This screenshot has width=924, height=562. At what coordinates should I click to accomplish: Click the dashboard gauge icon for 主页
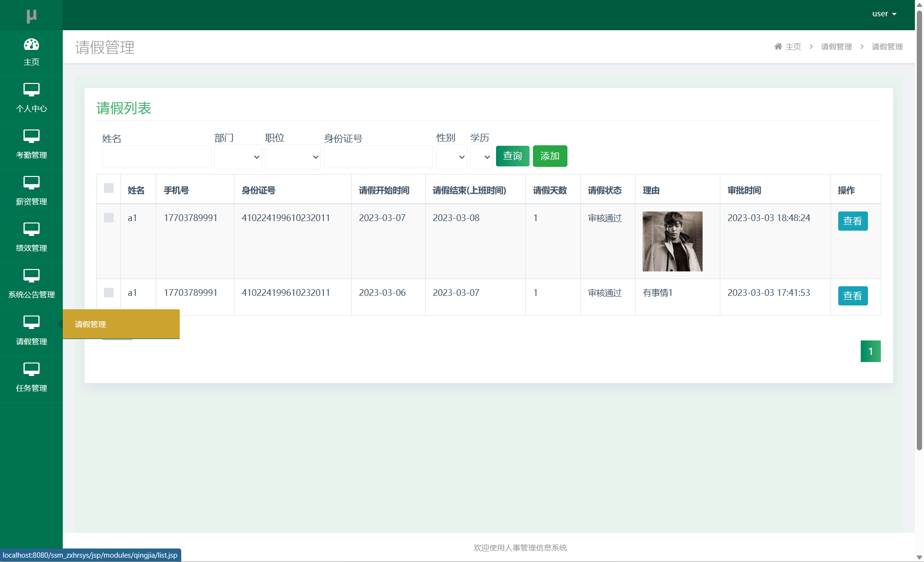coord(31,45)
